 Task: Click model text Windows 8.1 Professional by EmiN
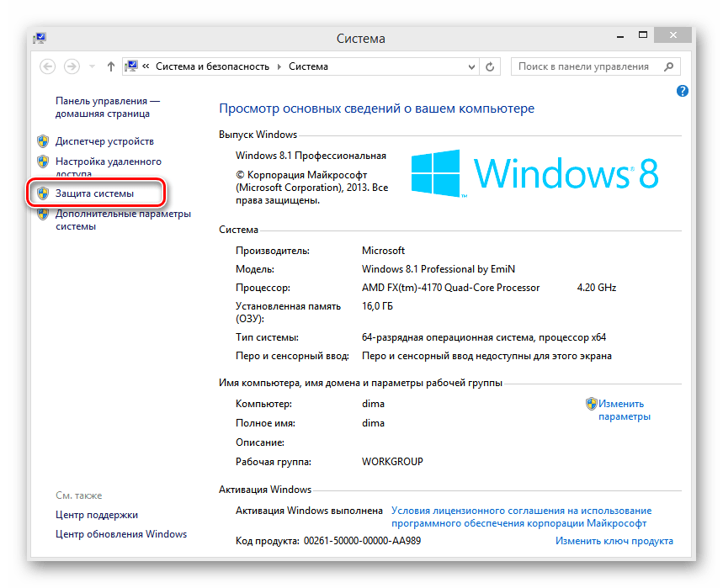[439, 269]
